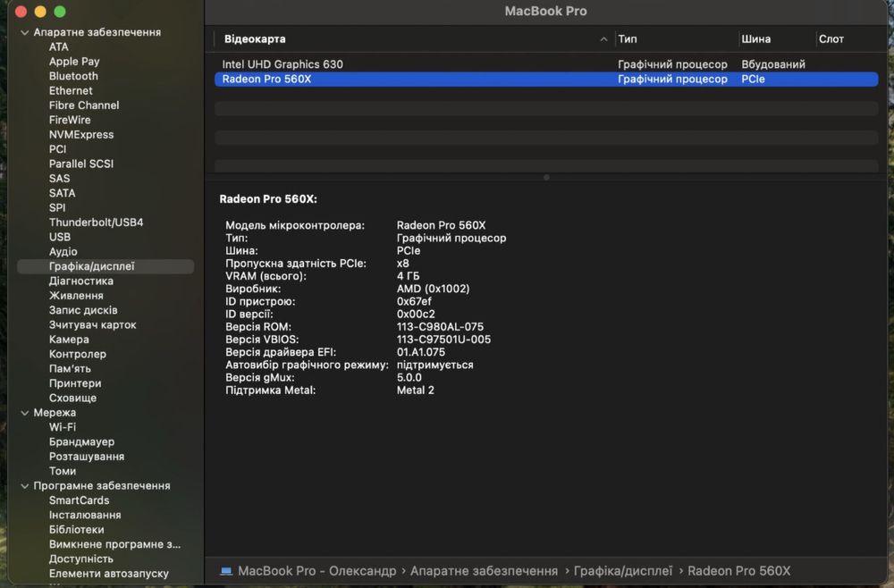This screenshot has width=894, height=588.
Task: Open ATA in the sidebar
Action: 59,46
